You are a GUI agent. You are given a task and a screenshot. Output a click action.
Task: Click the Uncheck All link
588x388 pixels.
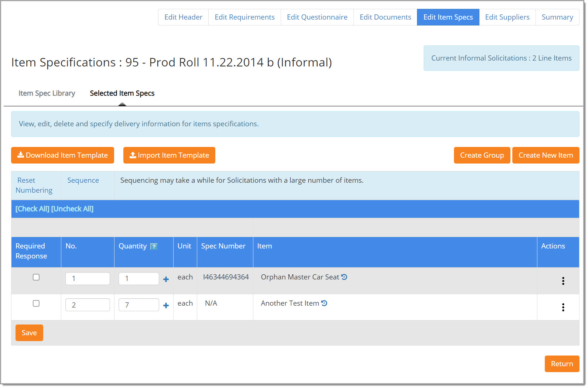[x=72, y=209]
